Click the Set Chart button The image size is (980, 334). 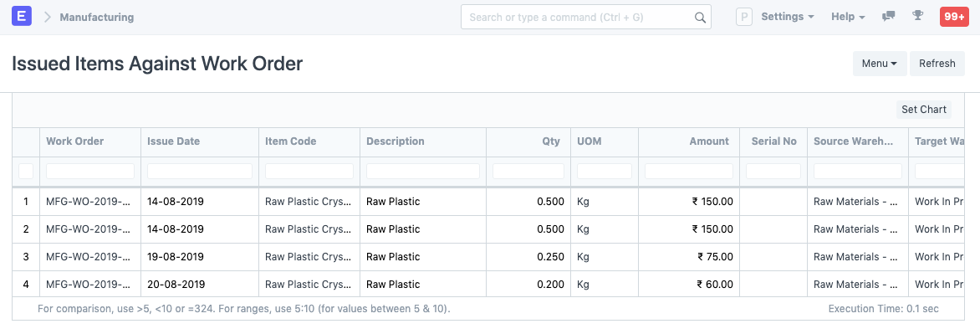tap(923, 110)
